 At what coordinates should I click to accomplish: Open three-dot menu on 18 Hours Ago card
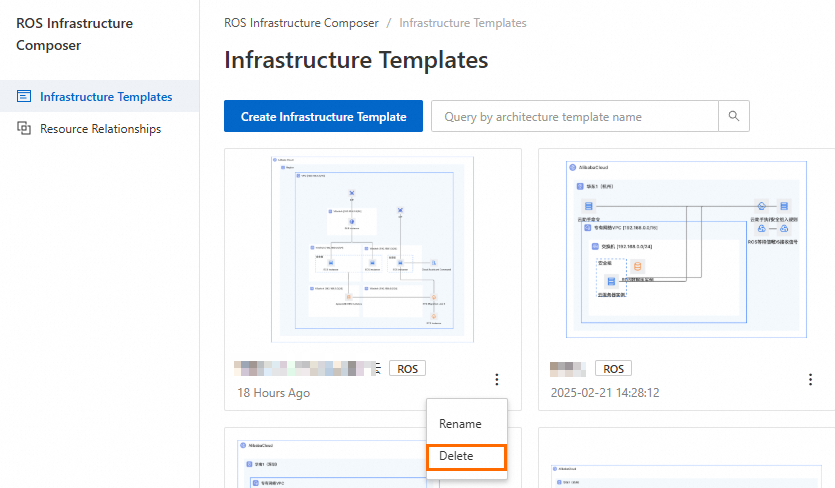pyautogui.click(x=496, y=380)
